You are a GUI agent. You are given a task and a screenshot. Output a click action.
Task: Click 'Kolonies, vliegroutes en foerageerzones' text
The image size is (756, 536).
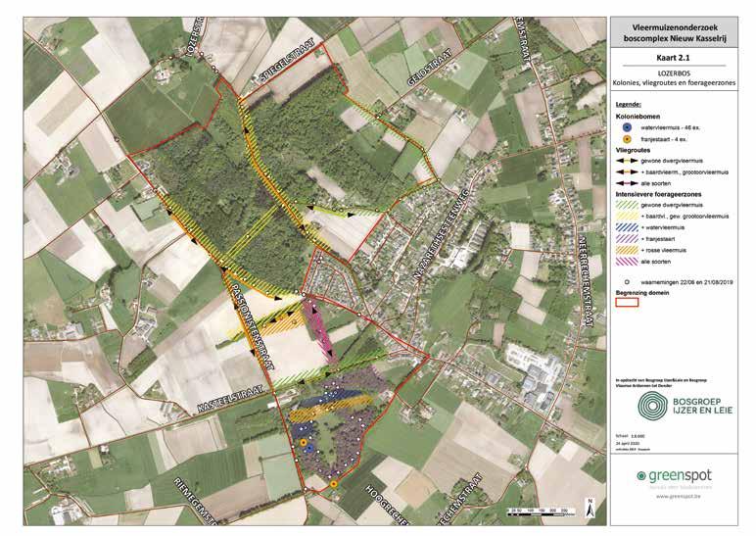pos(674,82)
